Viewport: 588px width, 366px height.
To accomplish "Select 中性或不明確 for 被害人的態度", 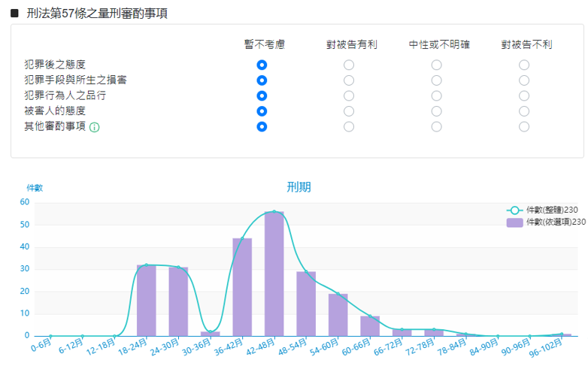I will point(437,111).
